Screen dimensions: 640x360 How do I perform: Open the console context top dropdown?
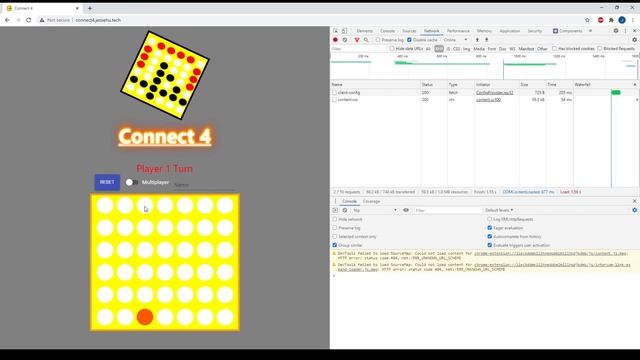coord(374,210)
